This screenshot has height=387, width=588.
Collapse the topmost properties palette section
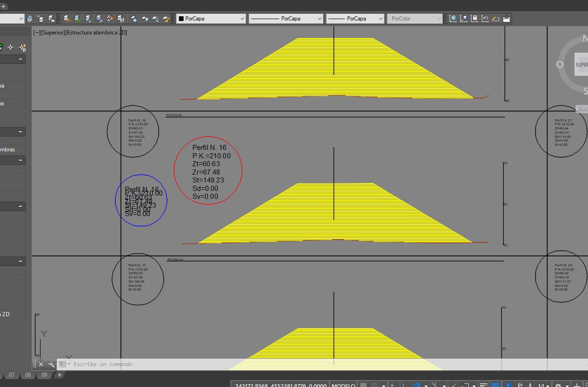click(21, 60)
